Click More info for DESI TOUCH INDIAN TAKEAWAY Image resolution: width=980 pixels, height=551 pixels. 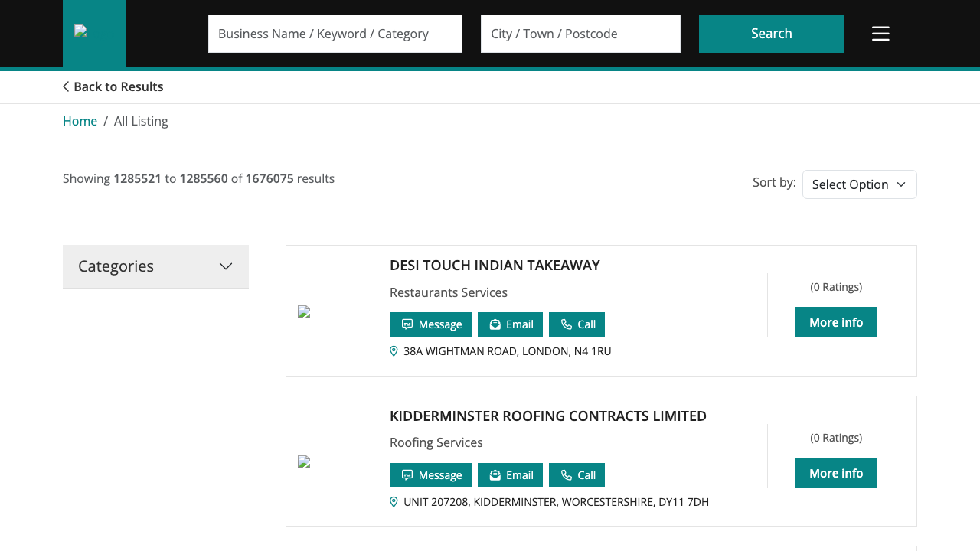coord(836,322)
